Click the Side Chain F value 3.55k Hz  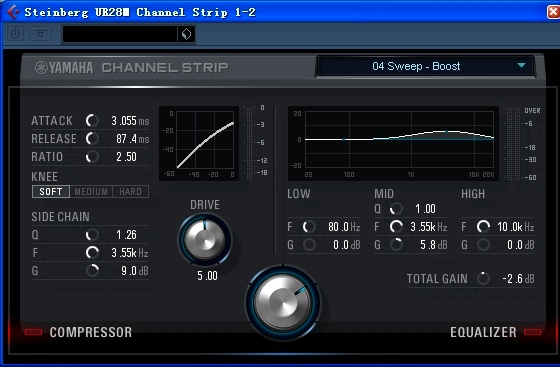pos(130,253)
